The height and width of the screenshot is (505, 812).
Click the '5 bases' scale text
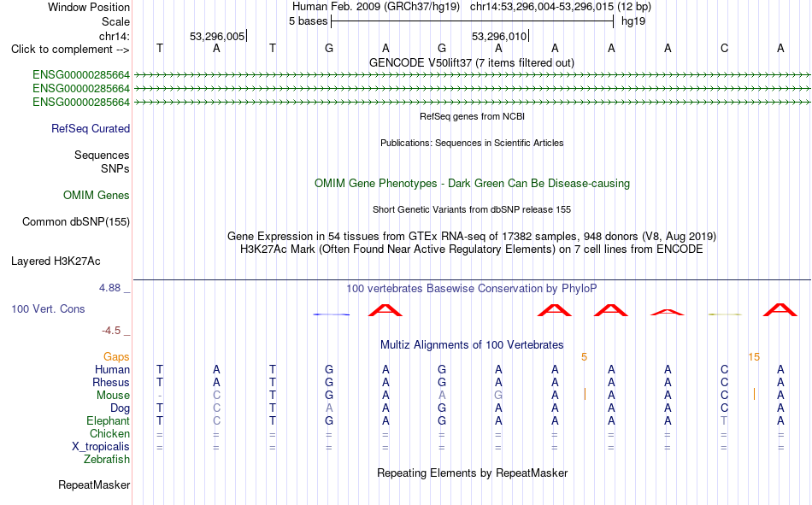coord(308,21)
